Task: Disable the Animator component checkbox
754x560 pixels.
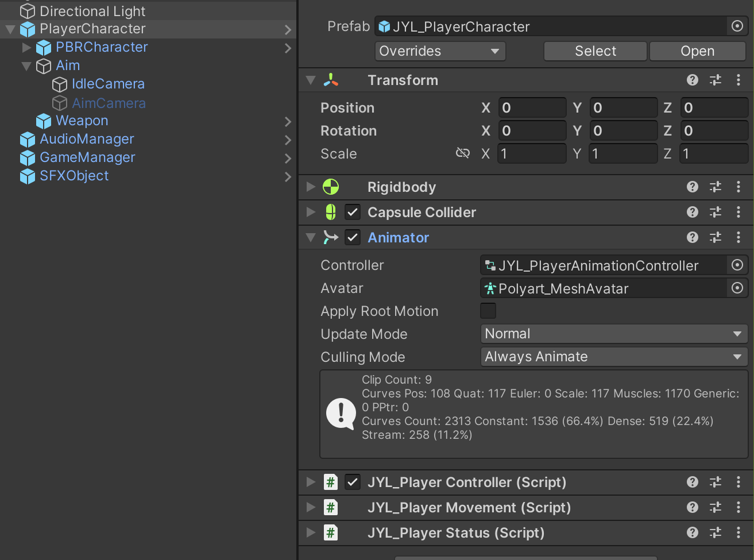Action: pos(353,237)
